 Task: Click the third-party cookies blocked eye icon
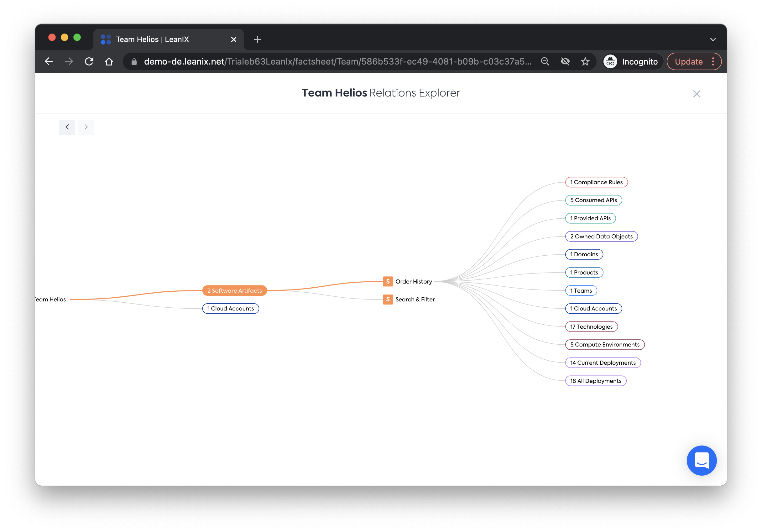(x=565, y=62)
